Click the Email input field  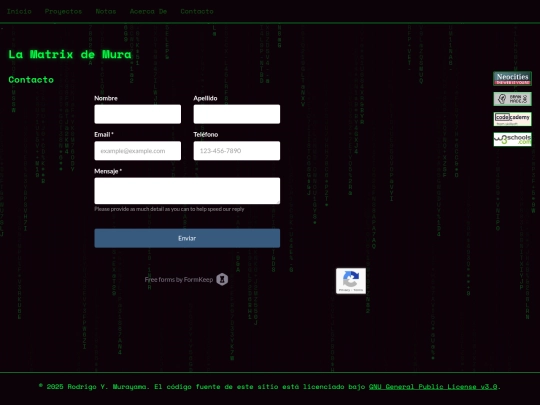tap(137, 150)
